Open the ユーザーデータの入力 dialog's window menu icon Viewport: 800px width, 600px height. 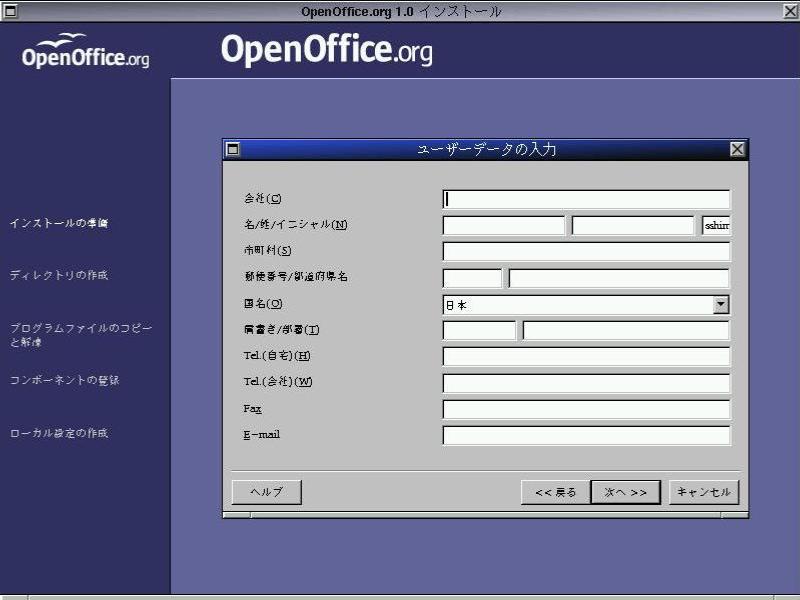point(233,149)
